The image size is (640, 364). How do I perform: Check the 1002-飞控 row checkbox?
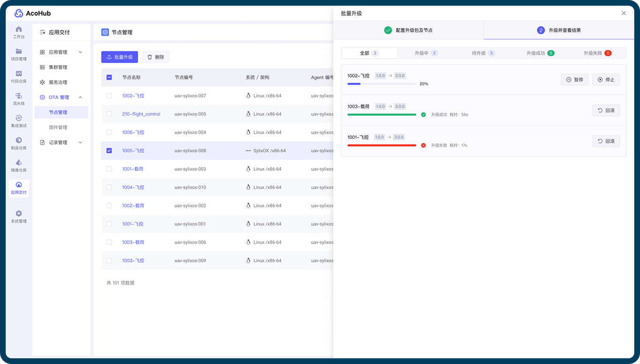[x=109, y=96]
